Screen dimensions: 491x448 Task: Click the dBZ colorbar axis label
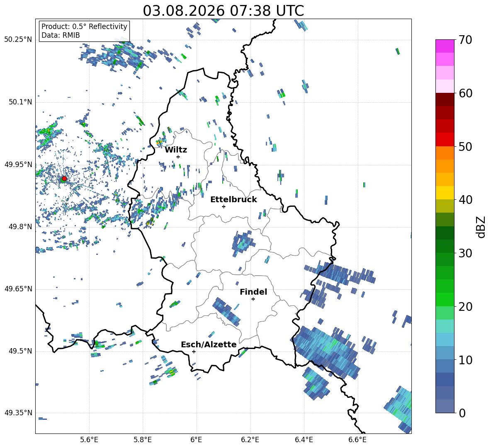[481, 227]
